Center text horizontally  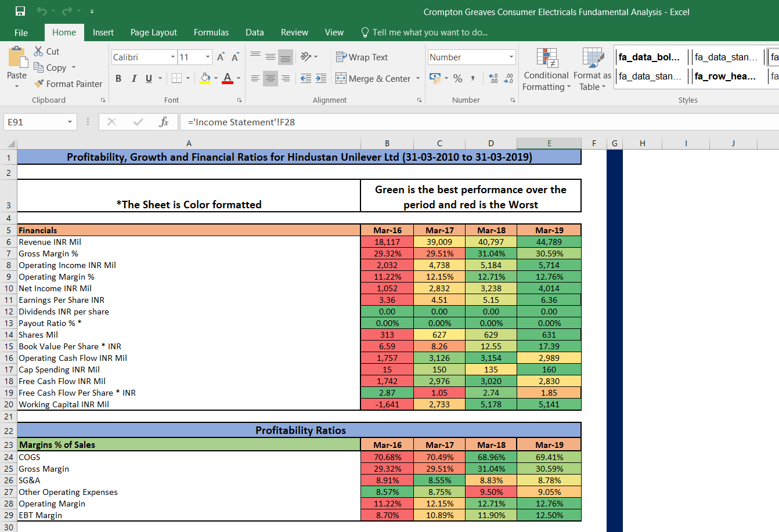[271, 78]
